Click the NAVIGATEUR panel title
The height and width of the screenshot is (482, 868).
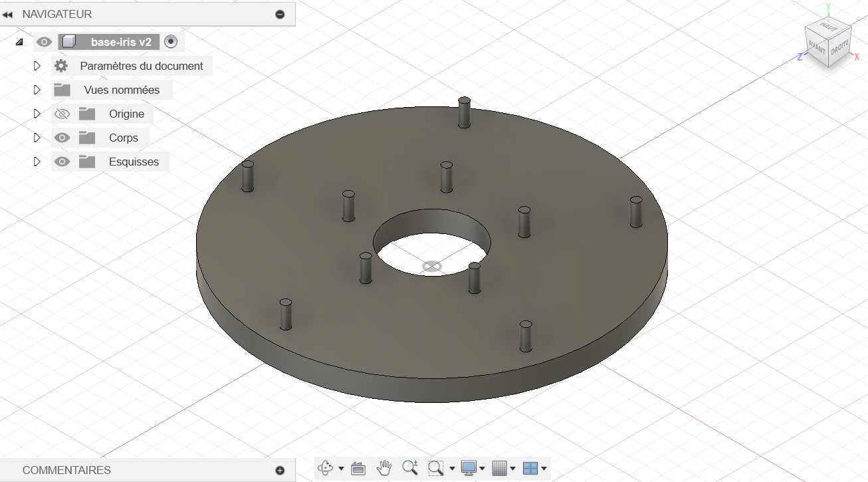click(57, 14)
